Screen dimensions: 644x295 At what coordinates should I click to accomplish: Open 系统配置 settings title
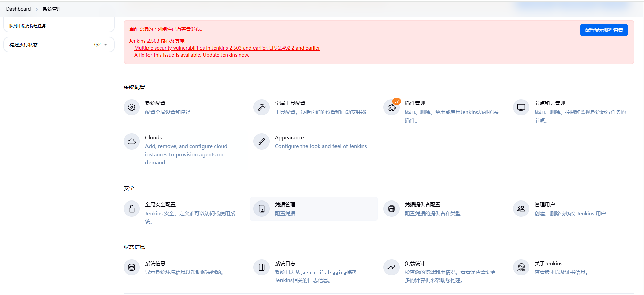click(155, 103)
